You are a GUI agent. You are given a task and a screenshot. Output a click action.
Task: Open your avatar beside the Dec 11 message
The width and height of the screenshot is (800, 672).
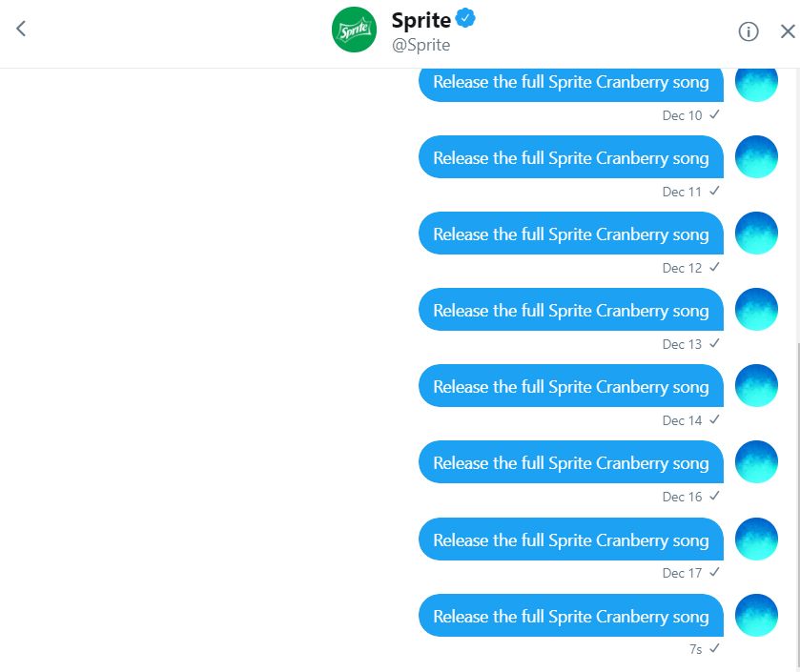(756, 156)
